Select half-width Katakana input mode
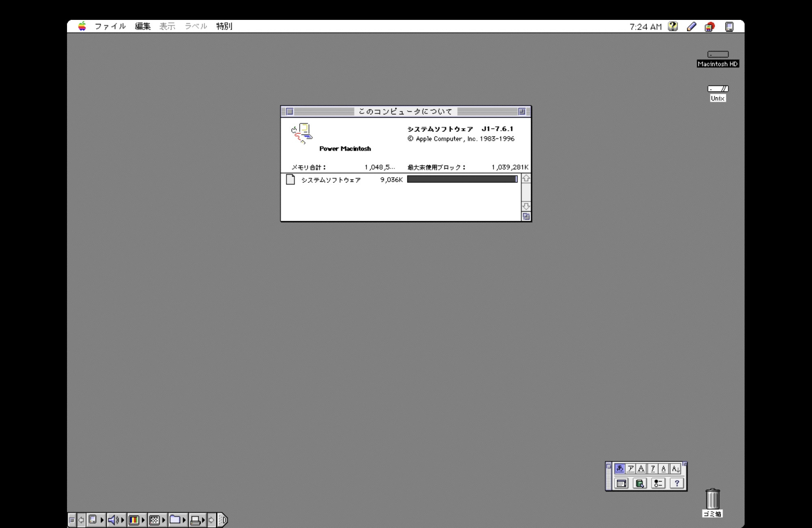 coord(653,469)
